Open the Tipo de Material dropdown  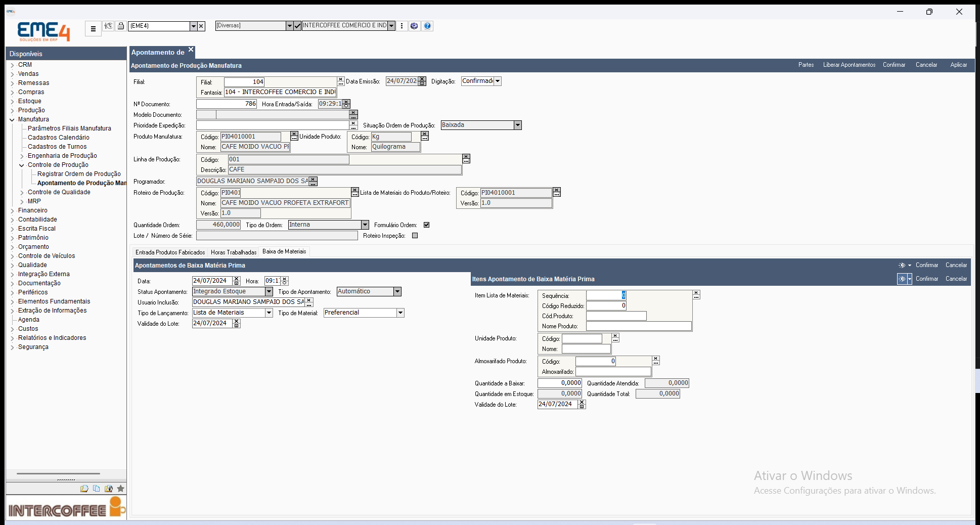click(x=400, y=313)
